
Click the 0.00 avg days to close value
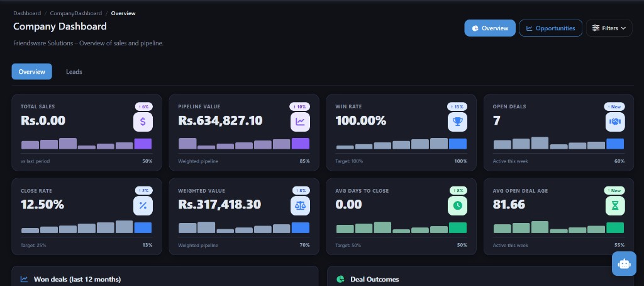tap(348, 205)
